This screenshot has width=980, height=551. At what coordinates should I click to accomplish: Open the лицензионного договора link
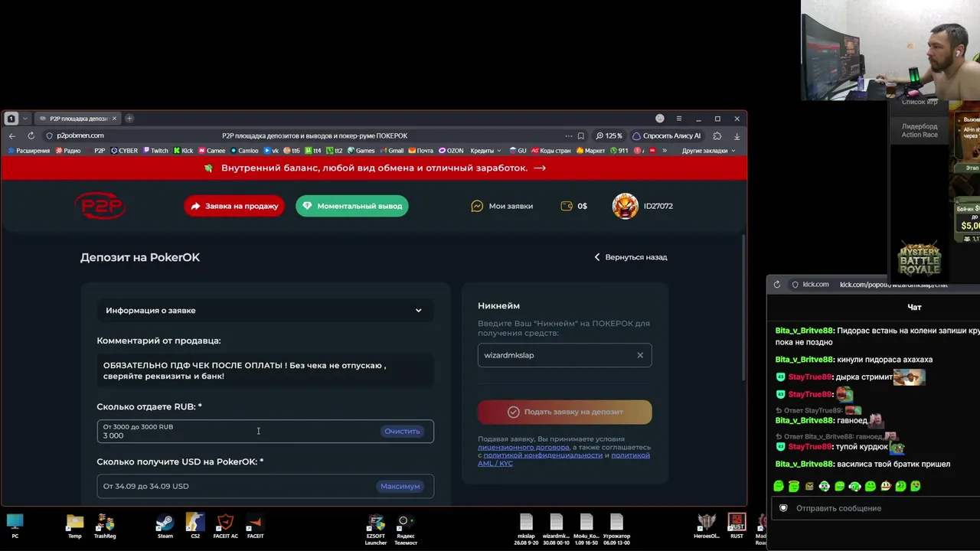524,448
